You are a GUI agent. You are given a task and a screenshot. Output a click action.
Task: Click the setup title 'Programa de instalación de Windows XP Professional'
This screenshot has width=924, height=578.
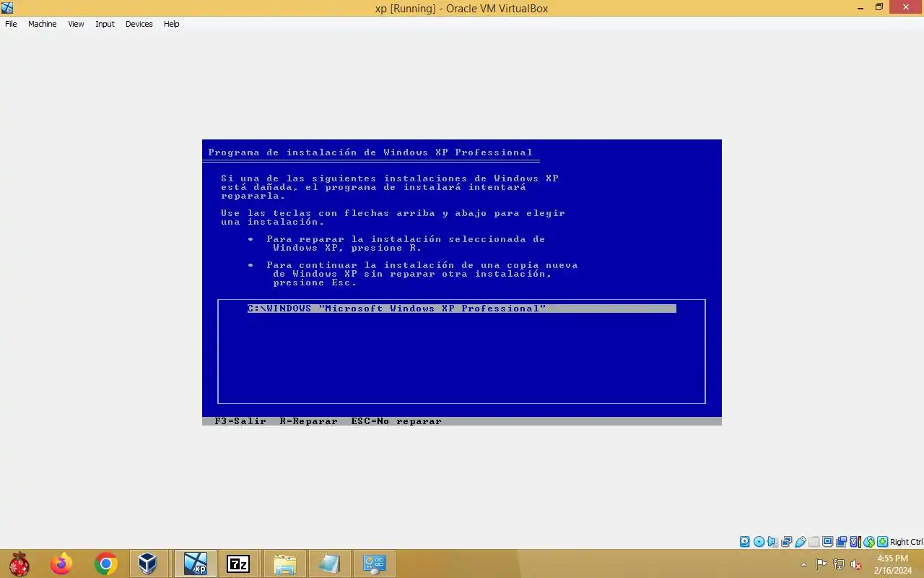coord(370,152)
